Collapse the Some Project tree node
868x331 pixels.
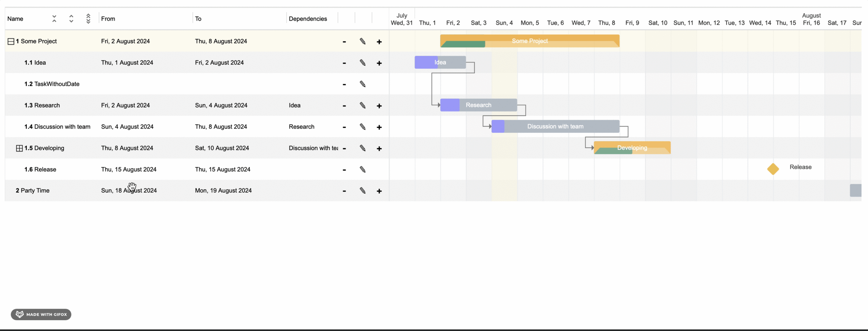11,41
